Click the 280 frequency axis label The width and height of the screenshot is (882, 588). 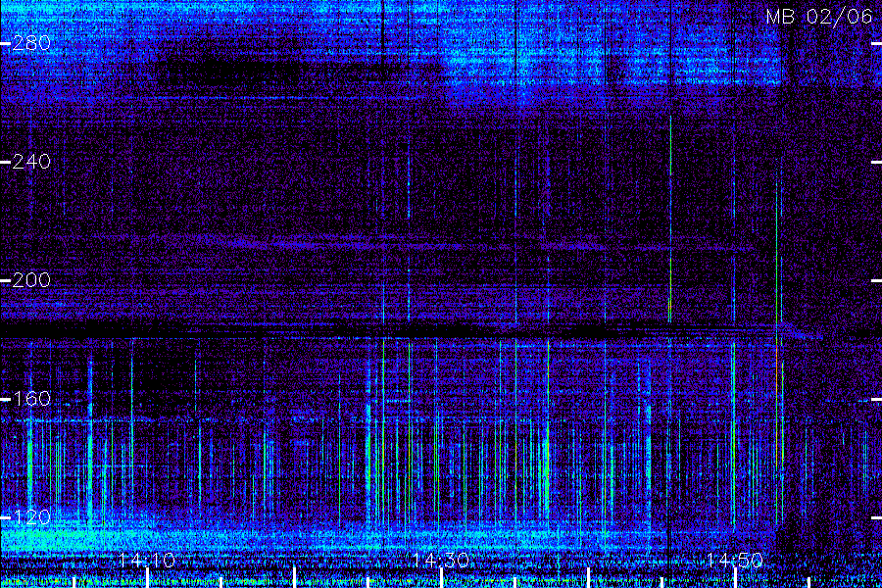click(x=31, y=43)
